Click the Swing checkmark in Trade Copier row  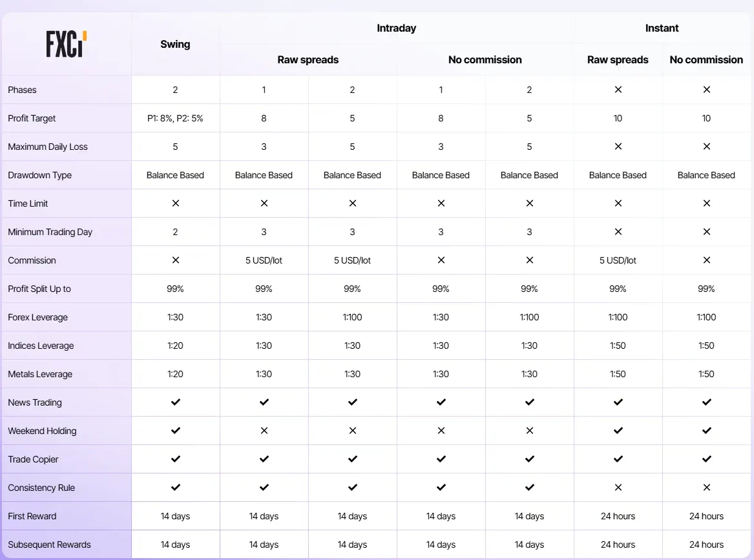[x=176, y=459]
